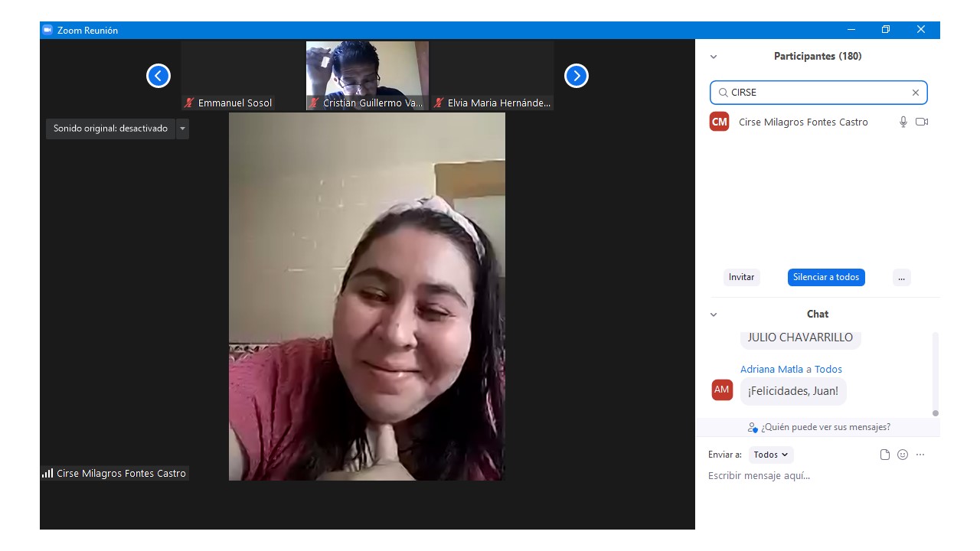Go to next video thumbnails page
This screenshot has width=980, height=551.
pos(577,76)
